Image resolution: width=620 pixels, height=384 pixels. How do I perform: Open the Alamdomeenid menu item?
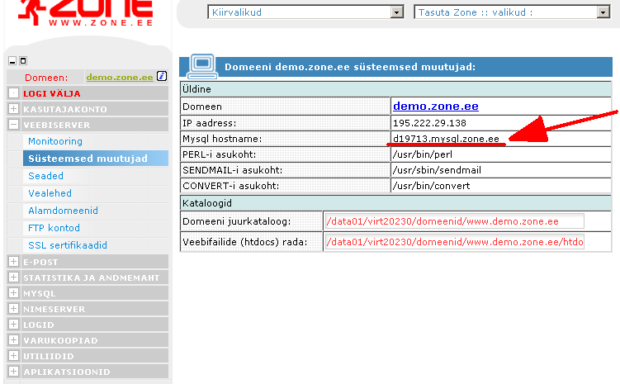click(x=63, y=210)
